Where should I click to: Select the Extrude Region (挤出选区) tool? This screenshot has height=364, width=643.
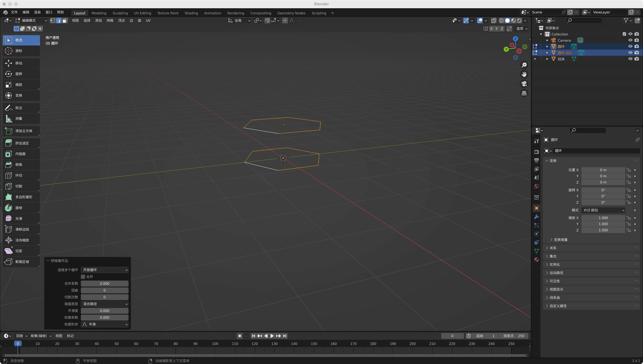21,143
